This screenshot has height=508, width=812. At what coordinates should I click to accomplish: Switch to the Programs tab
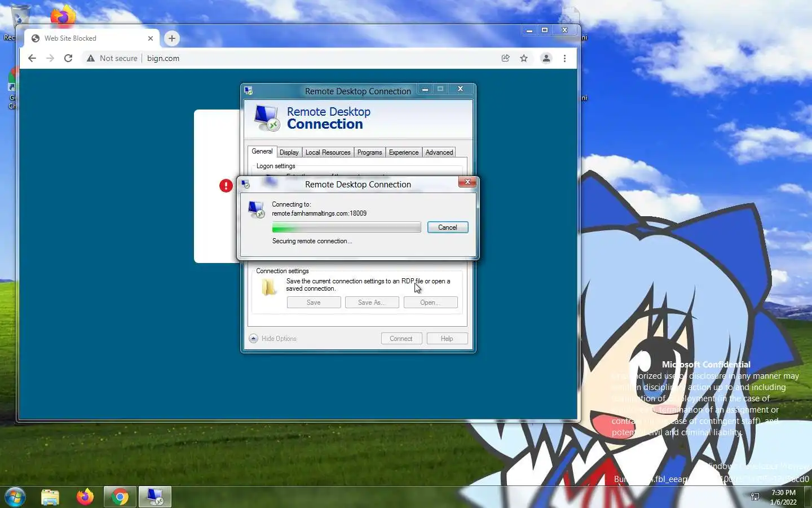pos(369,152)
